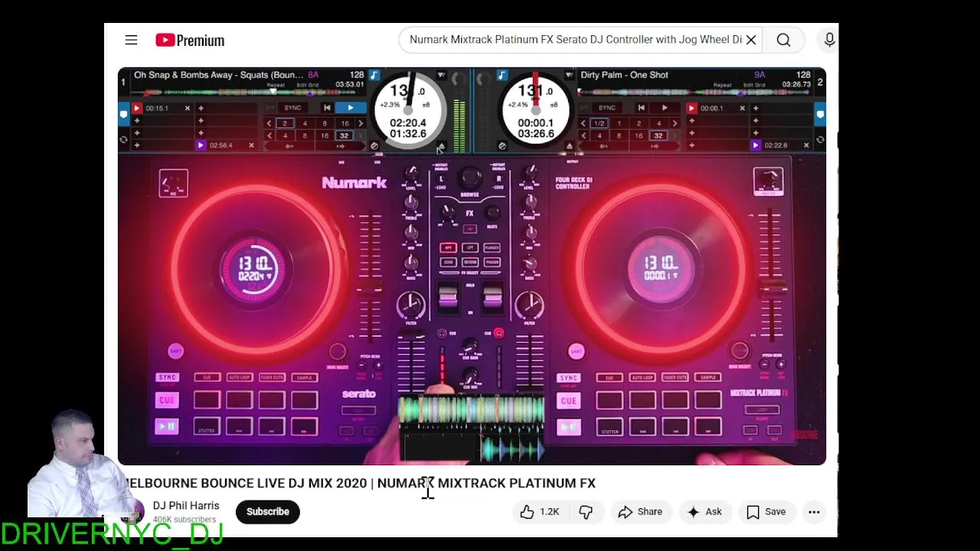The width and height of the screenshot is (980, 551).
Task: Click the magnifier search button
Action: pos(783,40)
